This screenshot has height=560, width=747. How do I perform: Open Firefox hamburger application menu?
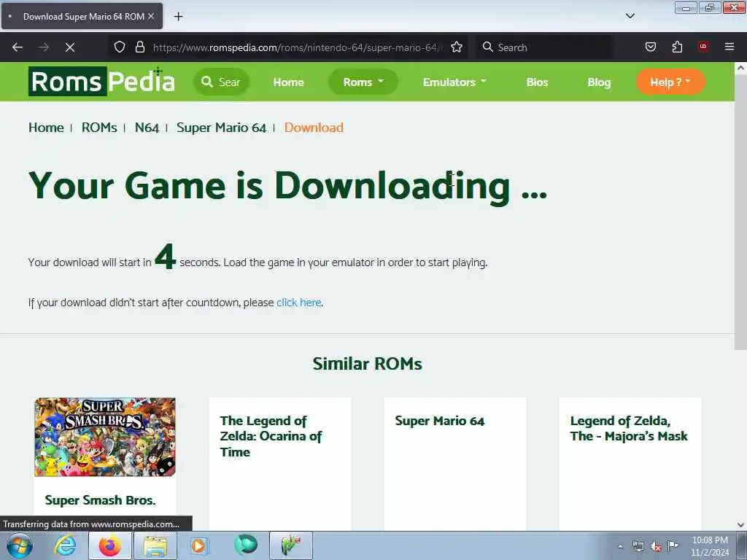(729, 47)
